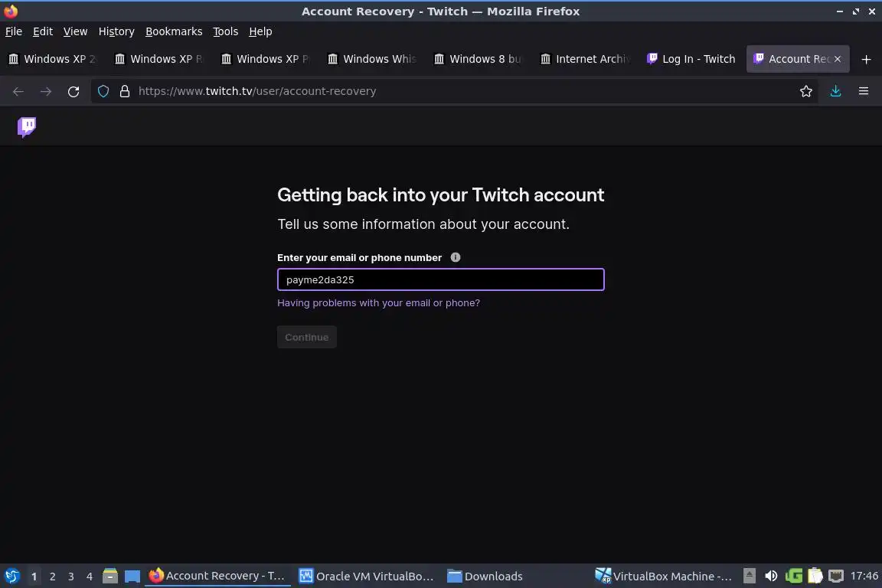Open the View menu
This screenshot has height=588, width=882.
pos(75,31)
